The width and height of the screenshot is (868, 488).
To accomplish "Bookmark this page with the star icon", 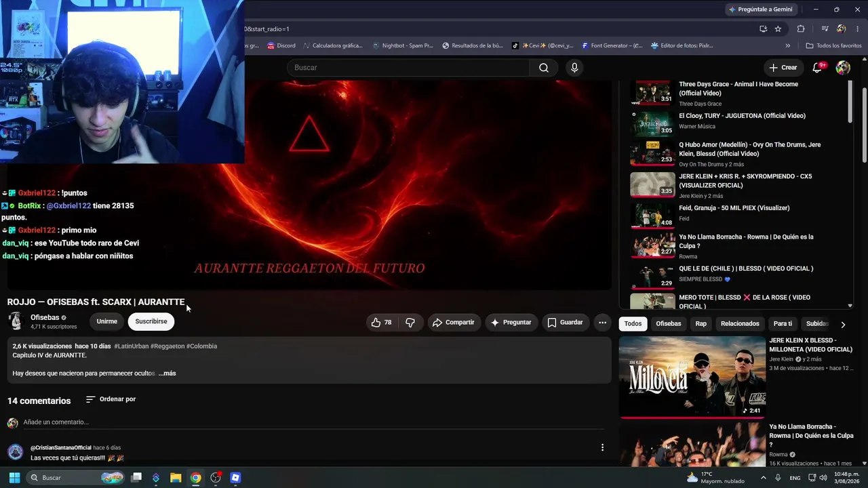I will [778, 29].
